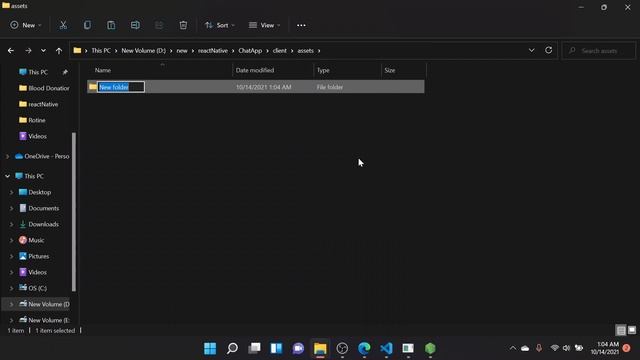Open Visual Studio Code from taskbar
Image resolution: width=640 pixels, height=360 pixels.
[x=386, y=348]
